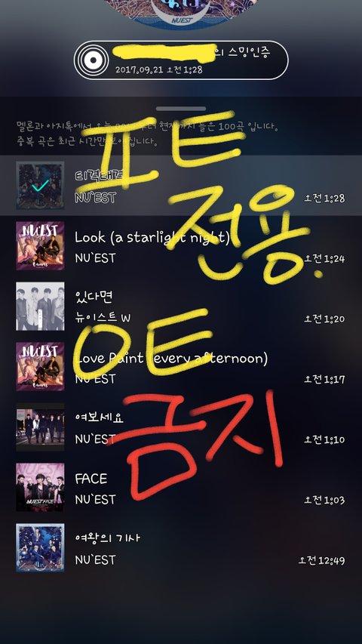Select the row timestamped 오전 1:24

click(181, 245)
